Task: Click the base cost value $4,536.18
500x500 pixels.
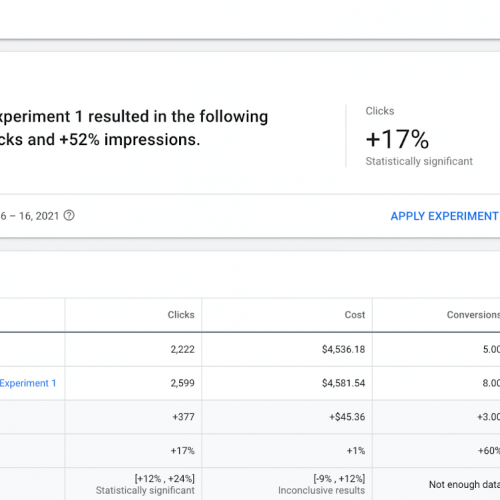Action: coord(343,349)
